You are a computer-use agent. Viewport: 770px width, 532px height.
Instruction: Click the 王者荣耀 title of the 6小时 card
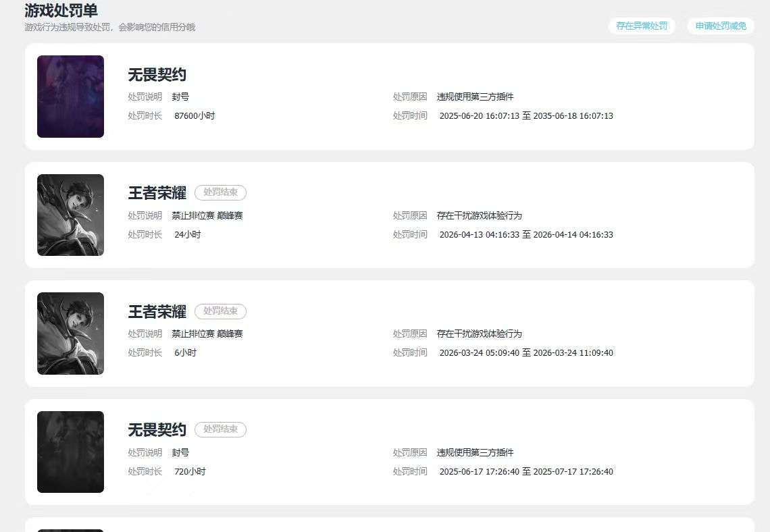click(157, 312)
